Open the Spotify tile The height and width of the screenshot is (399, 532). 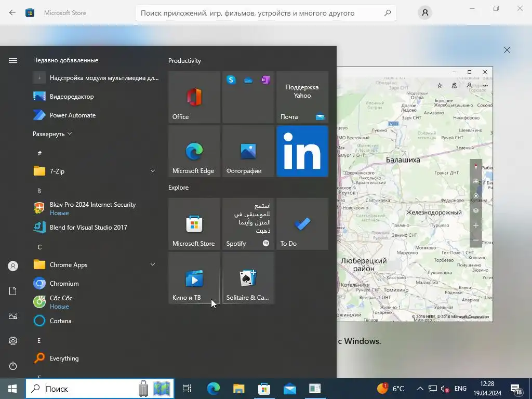(248, 224)
